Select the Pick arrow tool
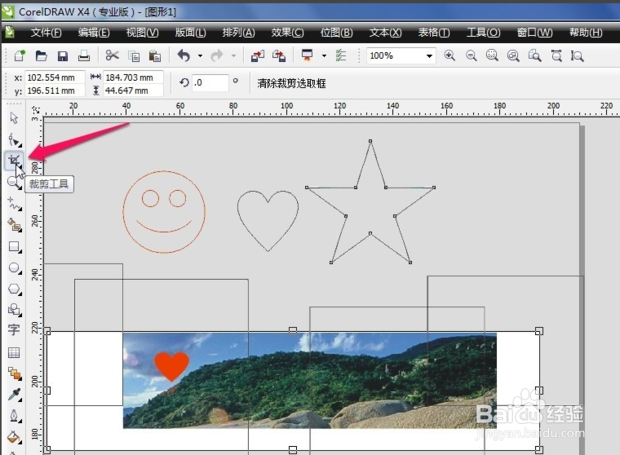Viewport: 620px width, 455px height. [14, 118]
